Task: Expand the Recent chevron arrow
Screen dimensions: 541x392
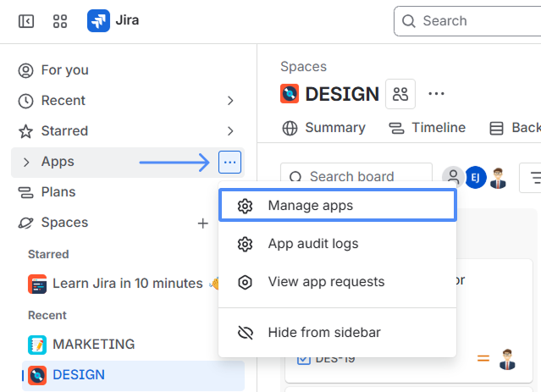Action: (x=230, y=101)
